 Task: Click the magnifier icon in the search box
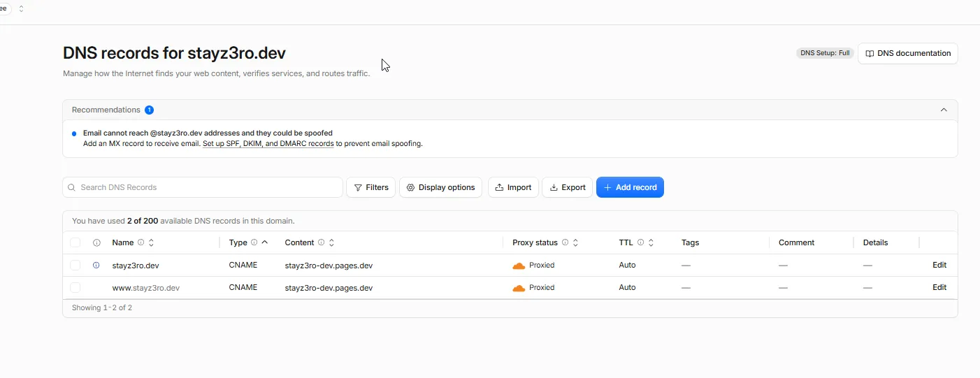click(71, 187)
